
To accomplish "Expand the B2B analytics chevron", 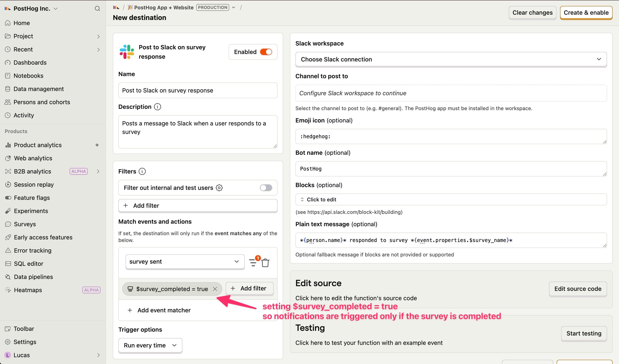I will [98, 171].
